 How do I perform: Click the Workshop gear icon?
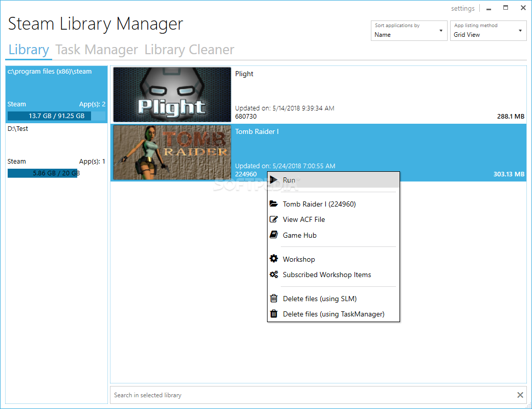[x=274, y=259]
